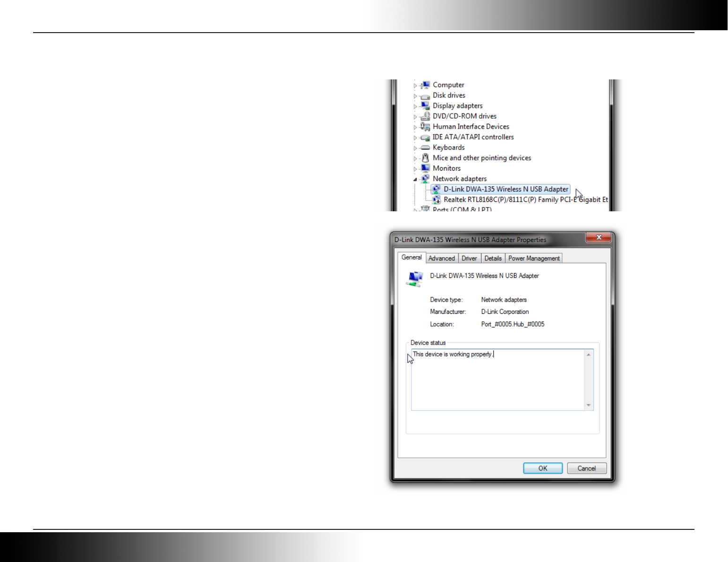The image size is (728, 562).
Task: Expand the DVD/CD-ROM drives node
Action: pyautogui.click(x=415, y=117)
